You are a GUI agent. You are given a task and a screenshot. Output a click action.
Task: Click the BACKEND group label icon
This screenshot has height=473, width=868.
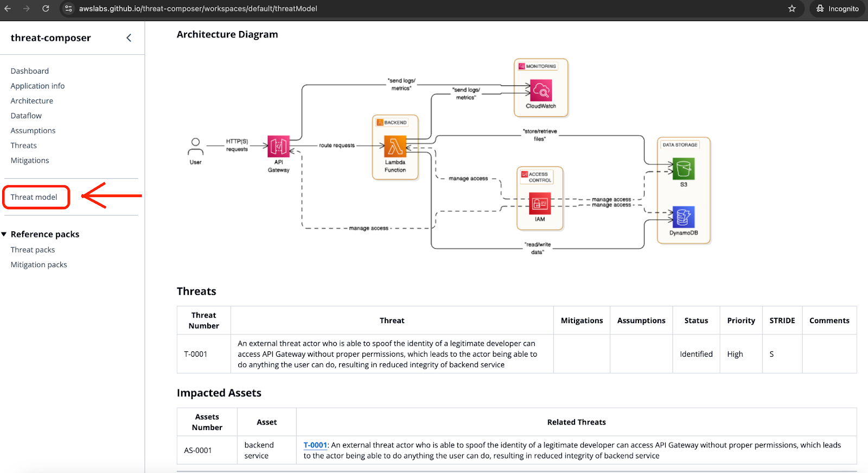pyautogui.click(x=380, y=123)
